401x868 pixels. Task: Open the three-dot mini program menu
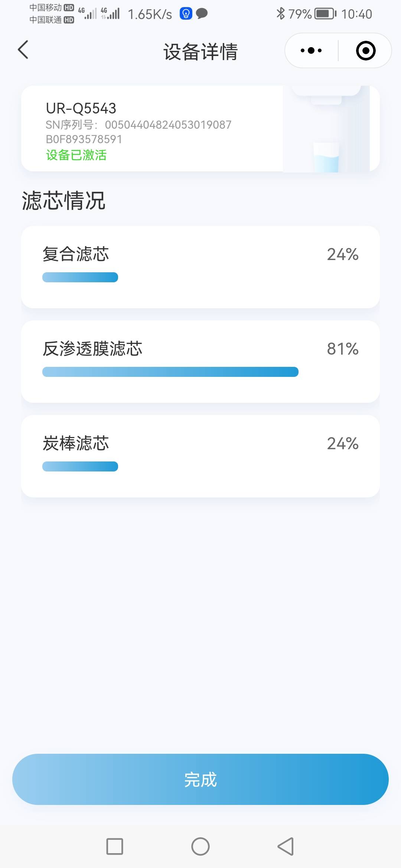(x=311, y=50)
